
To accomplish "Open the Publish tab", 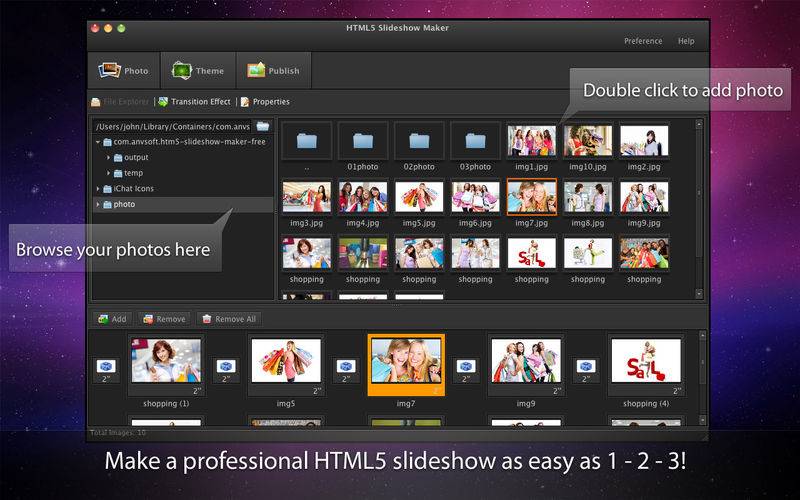I will click(x=272, y=71).
